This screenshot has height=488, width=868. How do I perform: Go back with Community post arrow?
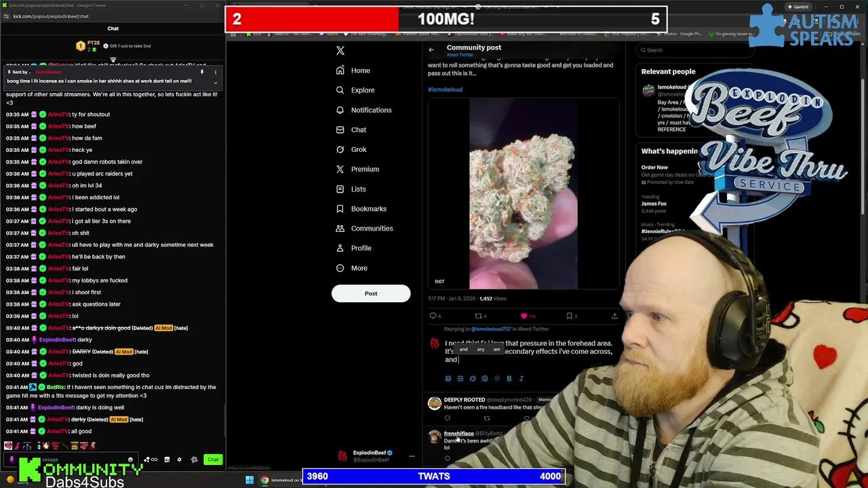pos(431,49)
